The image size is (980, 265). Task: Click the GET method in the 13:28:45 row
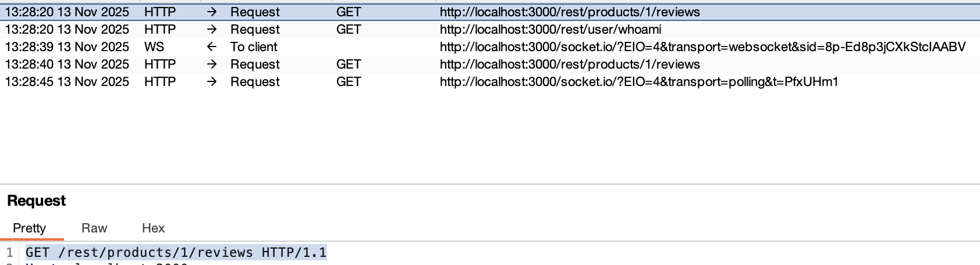349,82
